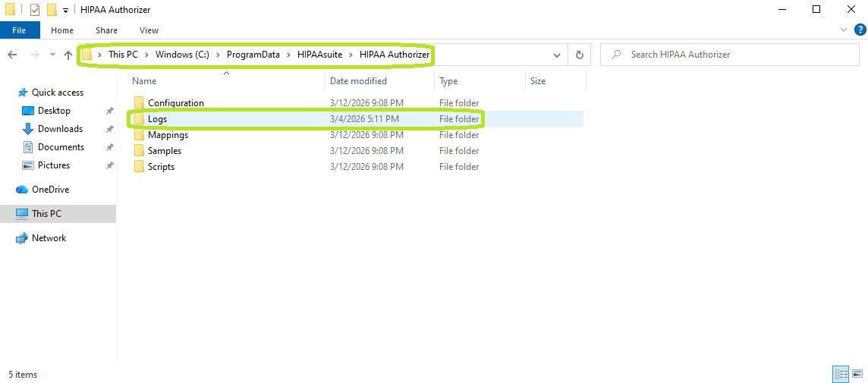Sort by the Size column header
The image size is (868, 383).
(x=538, y=81)
